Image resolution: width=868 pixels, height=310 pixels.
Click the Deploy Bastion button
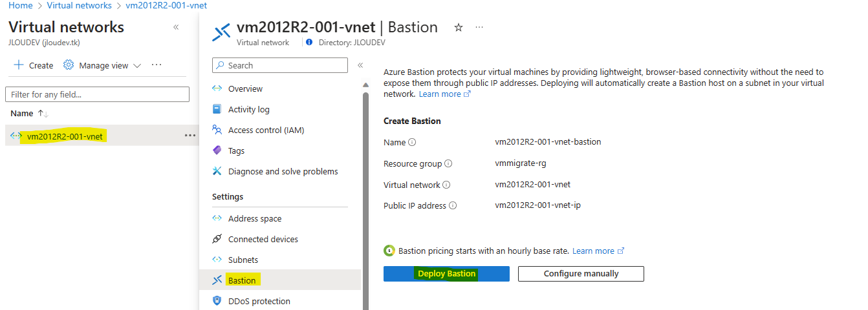pyautogui.click(x=446, y=274)
